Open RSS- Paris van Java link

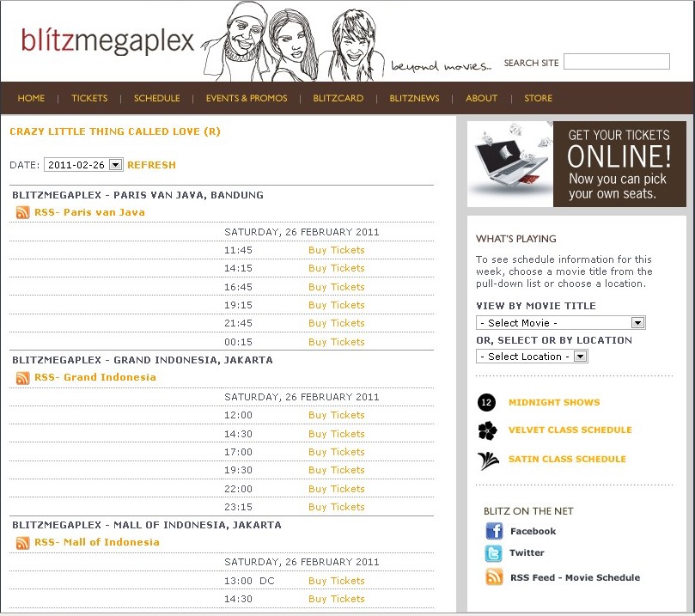[x=89, y=213]
